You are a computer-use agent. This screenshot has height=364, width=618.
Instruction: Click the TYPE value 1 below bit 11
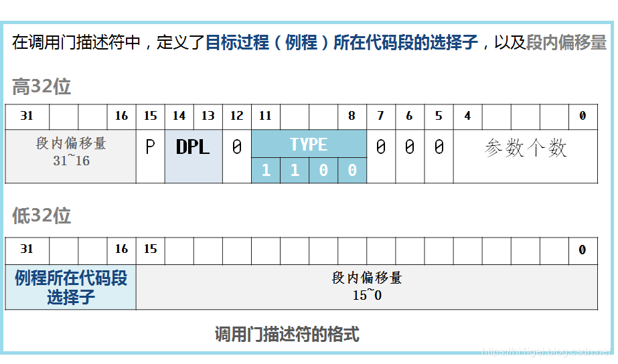266,170
